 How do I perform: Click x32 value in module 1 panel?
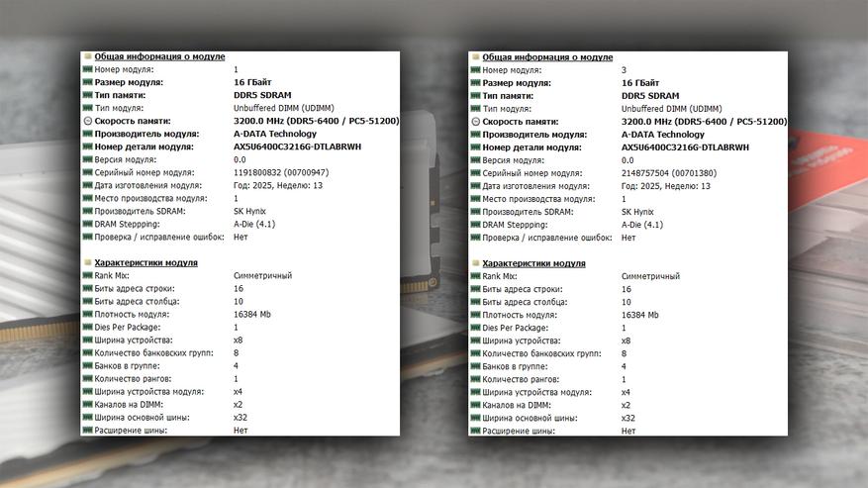(241, 417)
